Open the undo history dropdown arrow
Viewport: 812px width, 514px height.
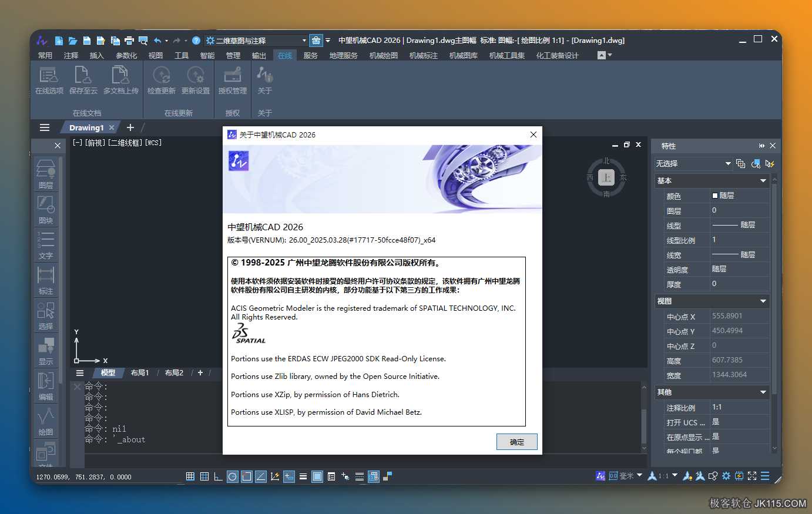[x=167, y=41]
